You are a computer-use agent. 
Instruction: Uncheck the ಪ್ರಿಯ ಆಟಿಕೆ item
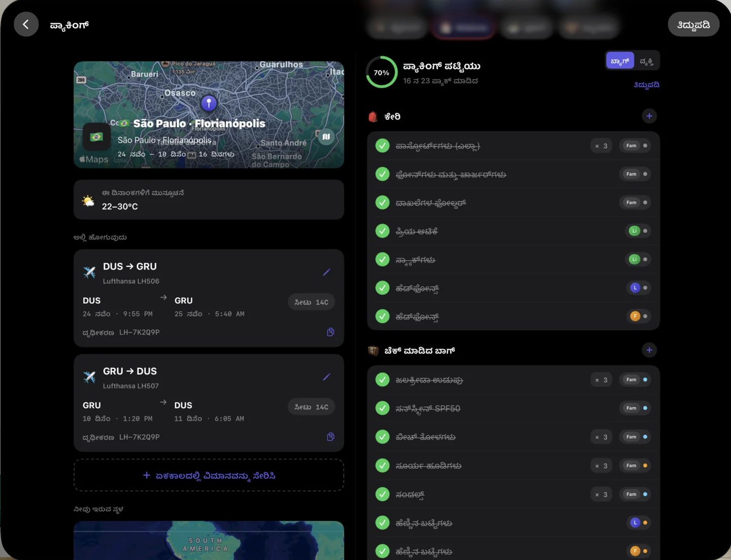point(382,231)
